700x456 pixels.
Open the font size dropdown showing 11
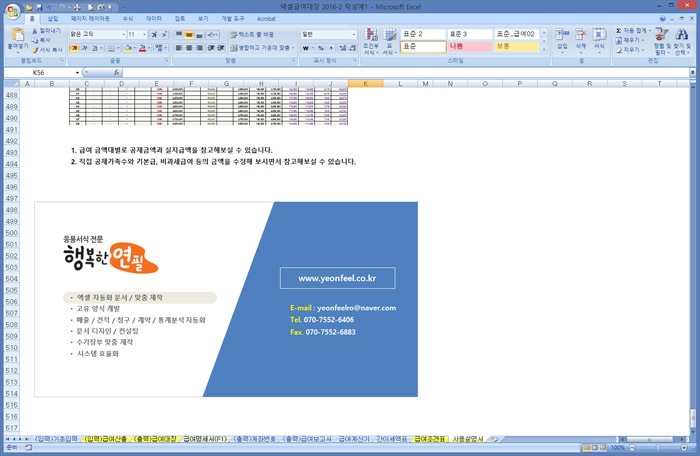pos(144,34)
